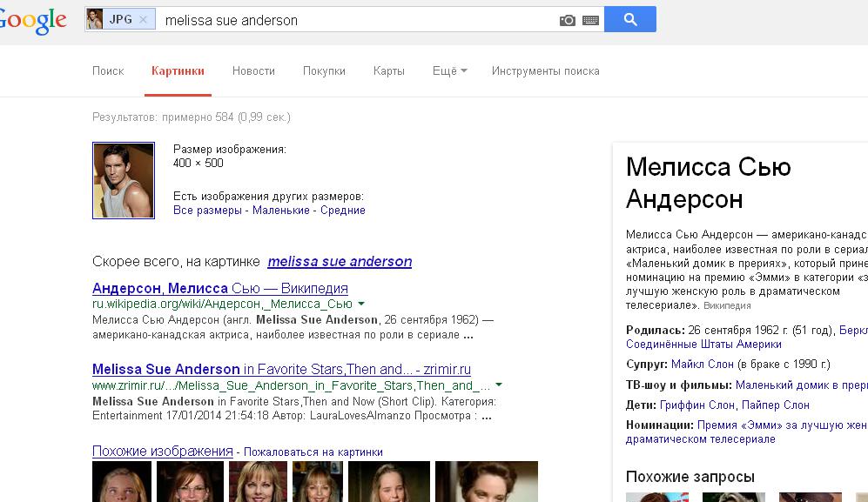Open the first similar image thumbnail

122,481
